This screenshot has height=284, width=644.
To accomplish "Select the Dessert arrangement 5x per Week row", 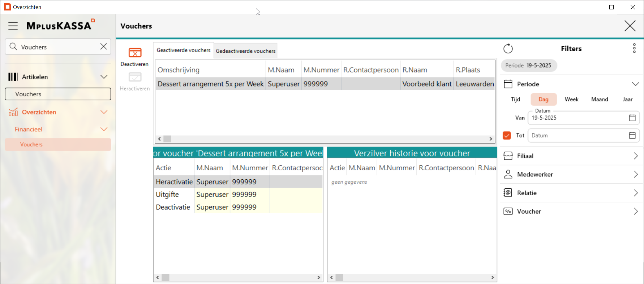I will (211, 84).
